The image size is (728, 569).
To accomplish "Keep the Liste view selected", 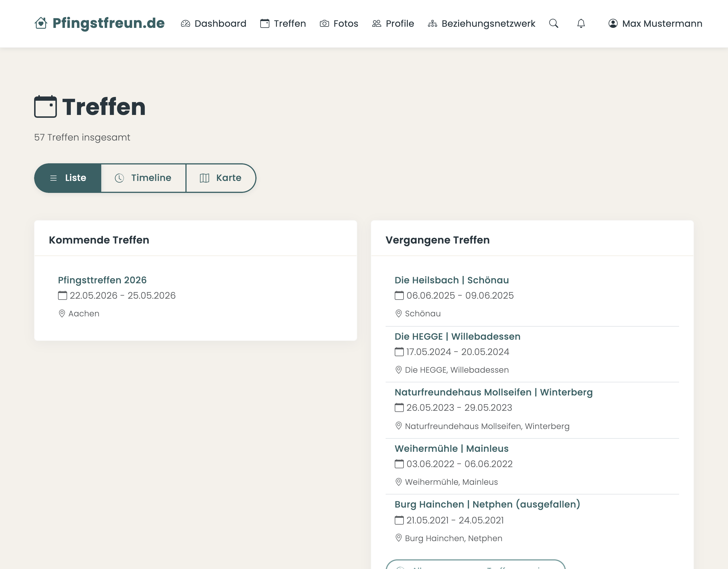I will click(x=68, y=178).
